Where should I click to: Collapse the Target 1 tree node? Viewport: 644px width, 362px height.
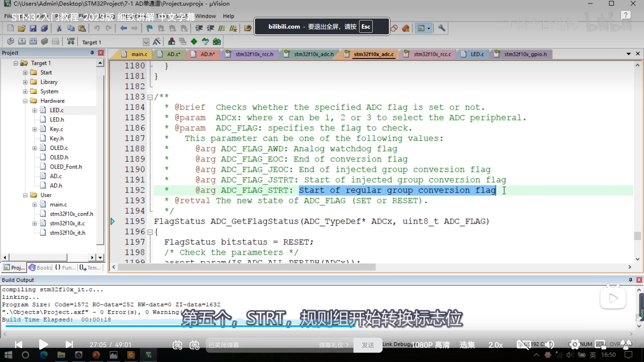(x=16, y=63)
